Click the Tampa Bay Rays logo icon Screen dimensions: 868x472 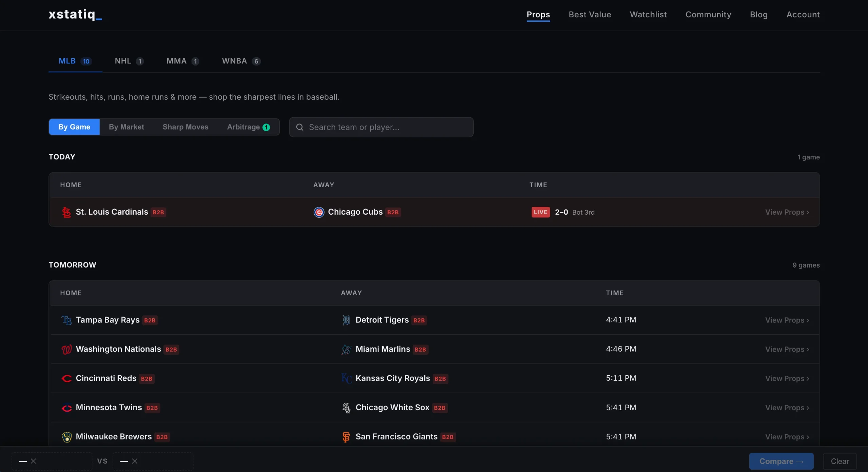pos(66,320)
